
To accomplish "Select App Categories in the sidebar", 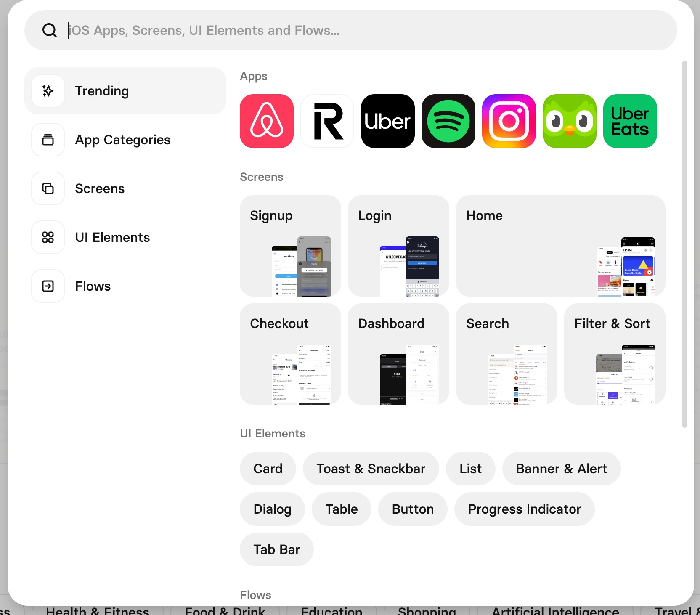I will (x=125, y=140).
